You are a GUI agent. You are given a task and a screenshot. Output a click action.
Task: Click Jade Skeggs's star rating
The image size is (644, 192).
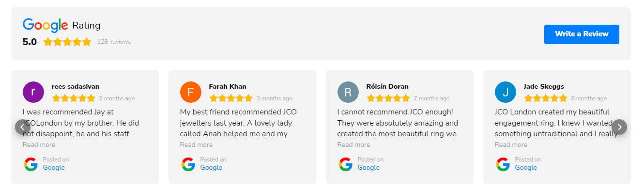(545, 98)
